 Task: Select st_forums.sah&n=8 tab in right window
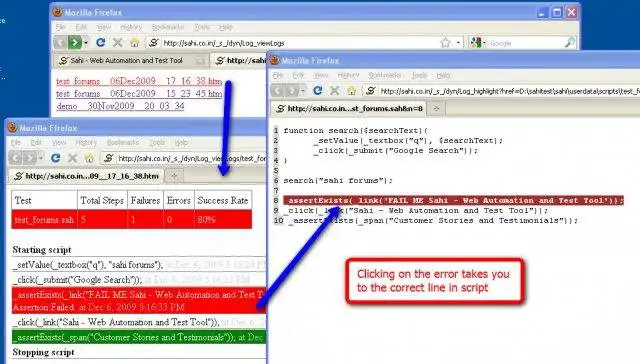coord(349,109)
